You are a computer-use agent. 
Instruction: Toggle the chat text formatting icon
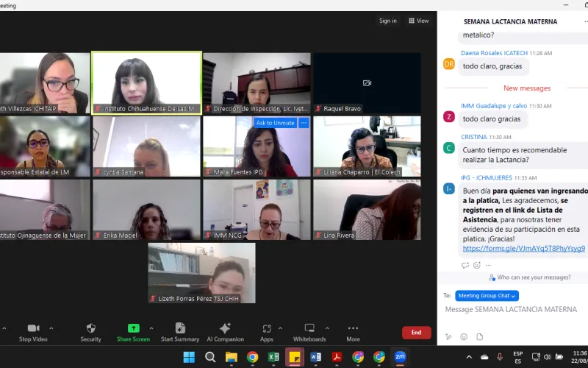[x=448, y=337]
